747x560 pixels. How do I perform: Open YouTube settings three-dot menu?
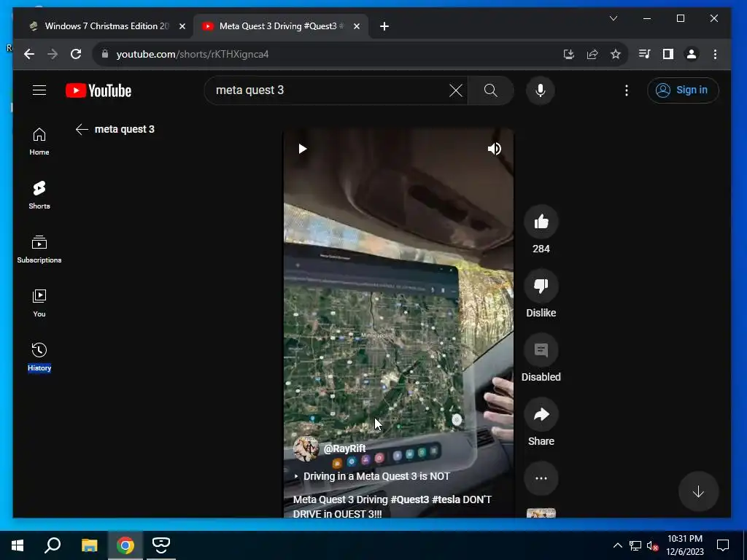coord(627,90)
